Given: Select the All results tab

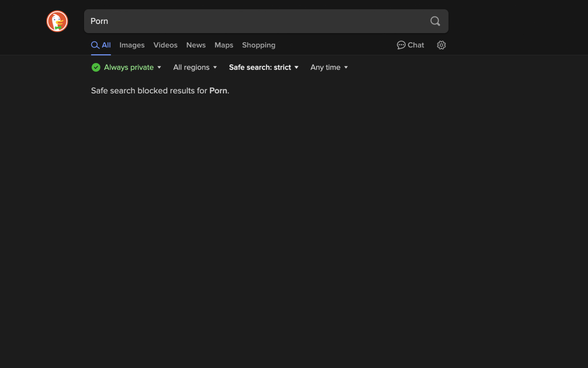Looking at the screenshot, I should 101,45.
